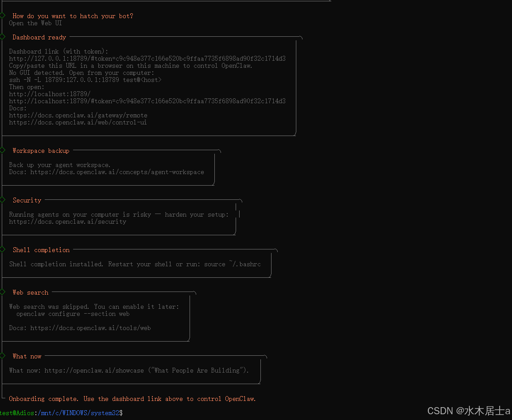Image resolution: width=512 pixels, height=420 pixels.
Task: Open the docs.openclaw.ai/security link
Action: (68, 222)
